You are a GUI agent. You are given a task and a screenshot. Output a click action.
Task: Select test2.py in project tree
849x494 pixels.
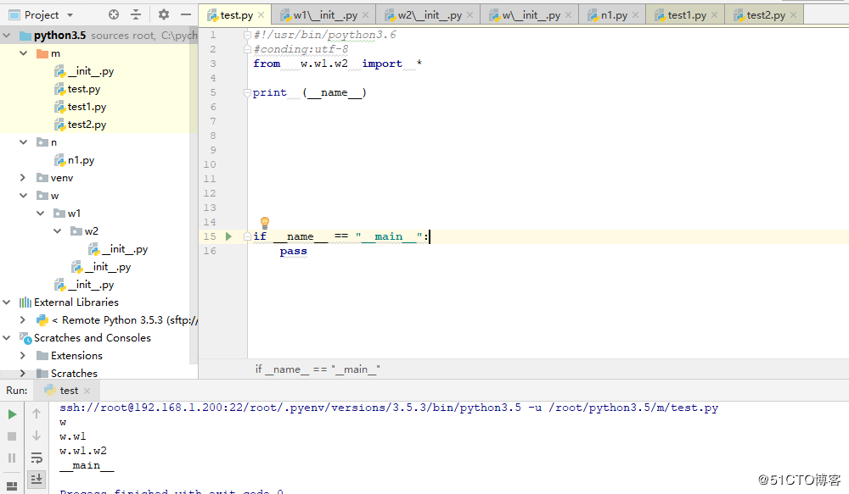click(x=80, y=125)
